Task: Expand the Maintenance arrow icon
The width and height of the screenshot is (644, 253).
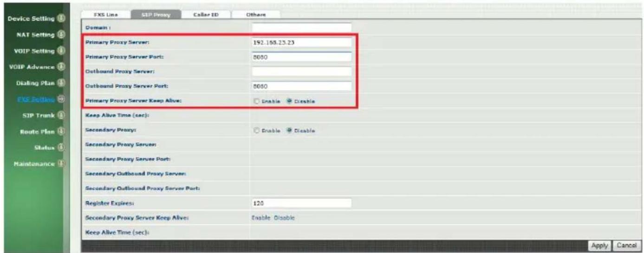Action: tap(61, 164)
